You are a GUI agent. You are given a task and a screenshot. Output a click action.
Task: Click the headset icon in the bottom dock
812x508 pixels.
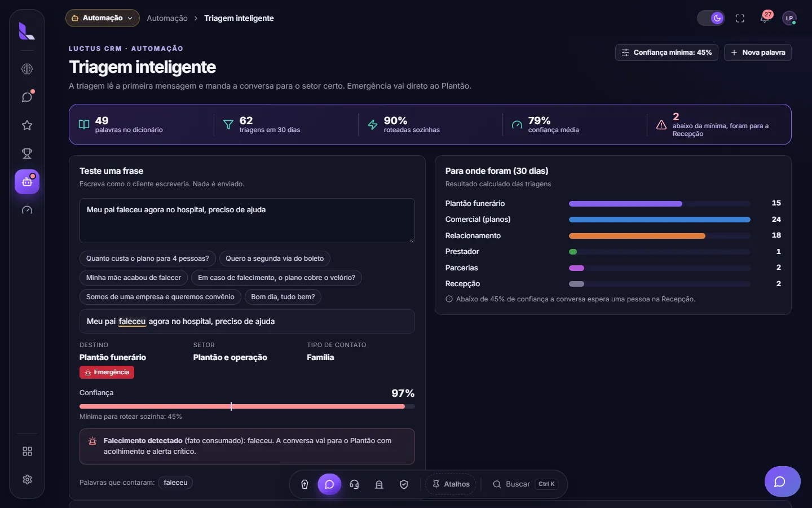[354, 484]
